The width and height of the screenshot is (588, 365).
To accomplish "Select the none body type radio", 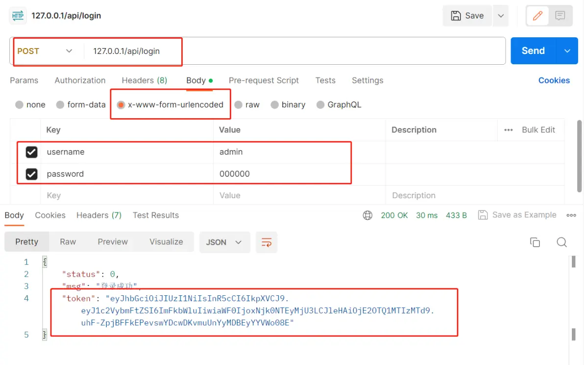I will coord(19,104).
